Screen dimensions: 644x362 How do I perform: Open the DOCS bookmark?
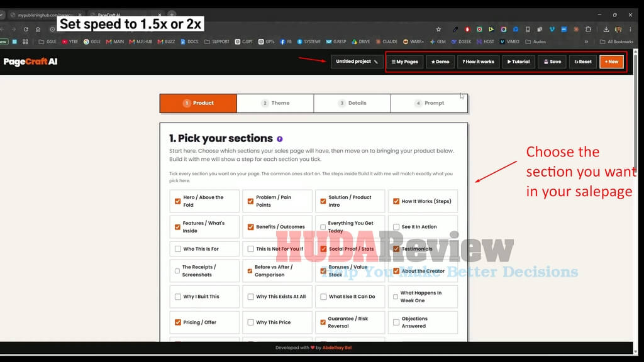pos(189,42)
